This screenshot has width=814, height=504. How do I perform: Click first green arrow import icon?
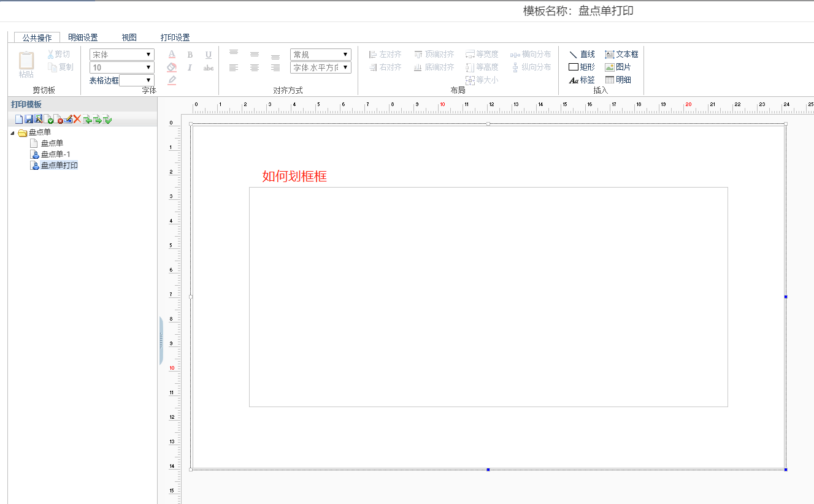(x=88, y=119)
